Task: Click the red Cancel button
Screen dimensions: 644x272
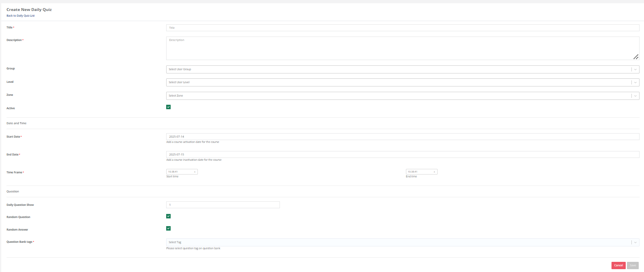Action: (618, 266)
